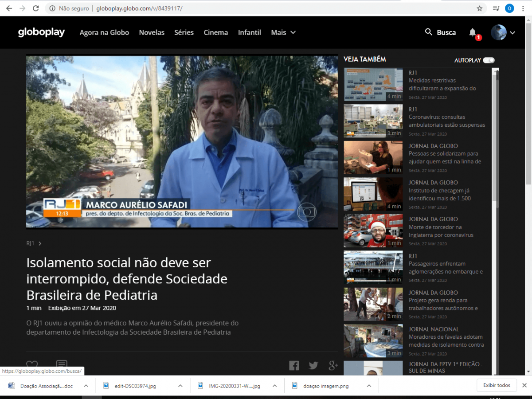Go to 'Agora na Globo'

[104, 32]
